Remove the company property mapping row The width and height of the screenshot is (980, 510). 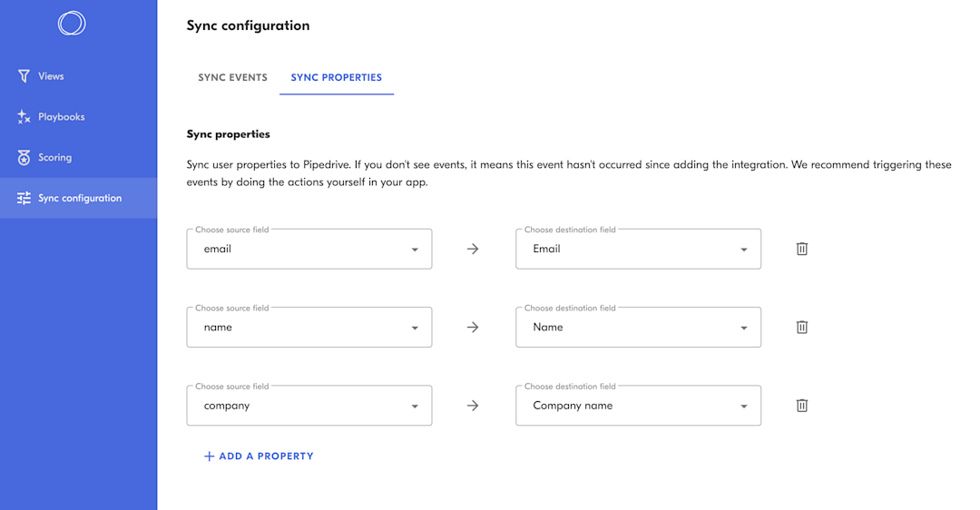click(802, 406)
